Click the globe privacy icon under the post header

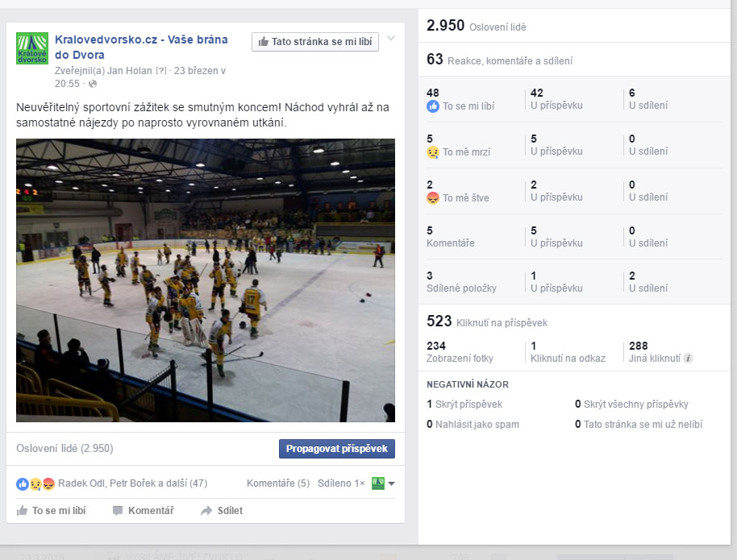tap(93, 84)
